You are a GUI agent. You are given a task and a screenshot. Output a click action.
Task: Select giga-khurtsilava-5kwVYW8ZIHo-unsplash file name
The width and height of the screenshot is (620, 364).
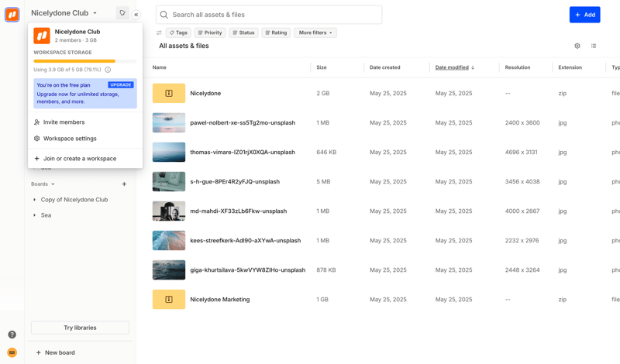pyautogui.click(x=247, y=270)
